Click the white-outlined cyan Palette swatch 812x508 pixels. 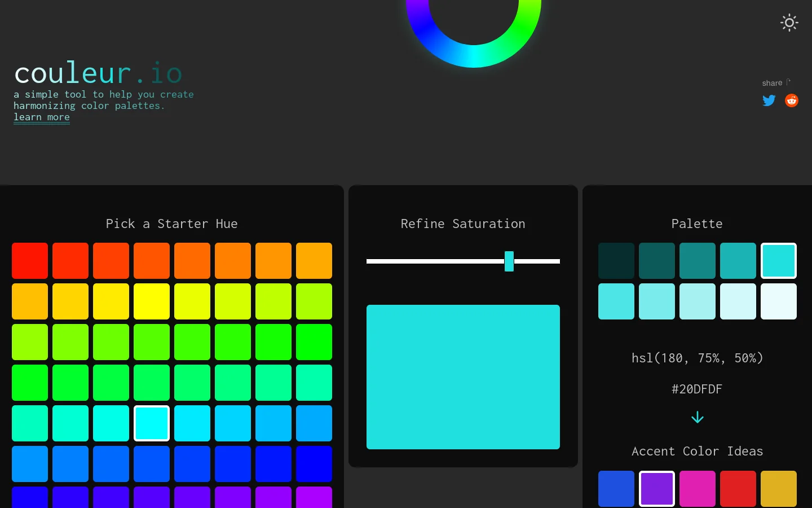[779, 261]
